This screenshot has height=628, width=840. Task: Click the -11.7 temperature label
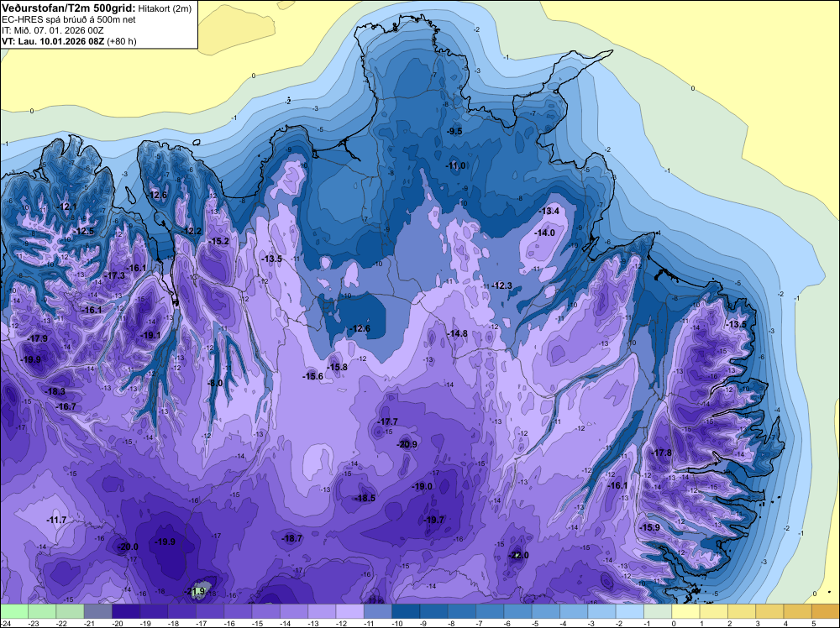pyautogui.click(x=56, y=520)
